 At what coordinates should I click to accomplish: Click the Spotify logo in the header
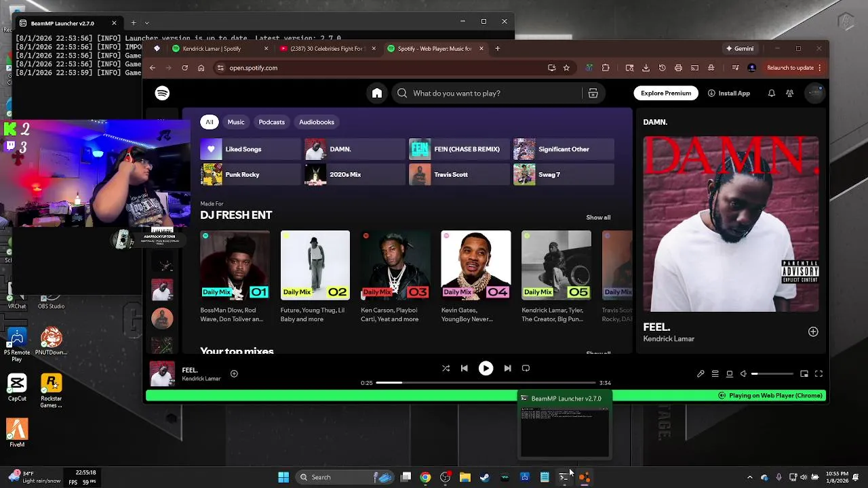[162, 93]
